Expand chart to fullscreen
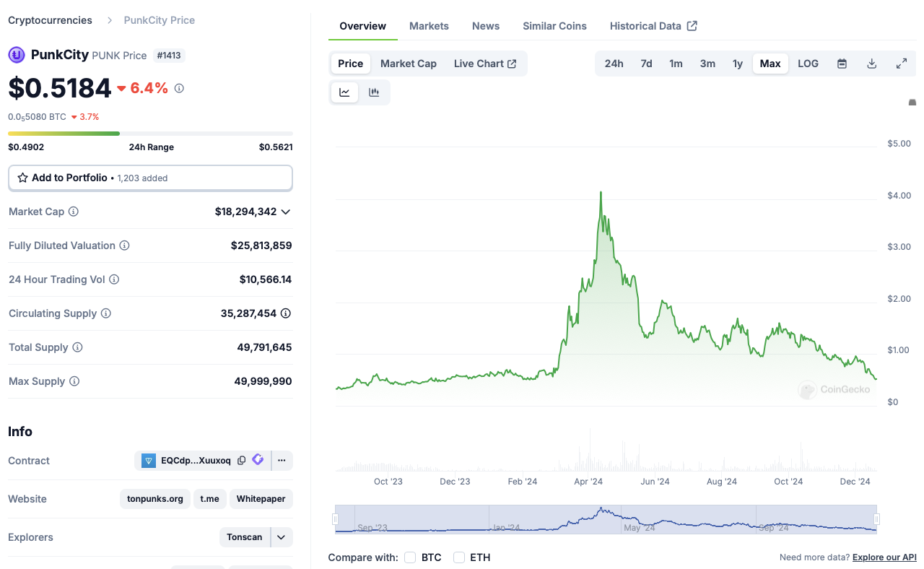 pos(902,64)
